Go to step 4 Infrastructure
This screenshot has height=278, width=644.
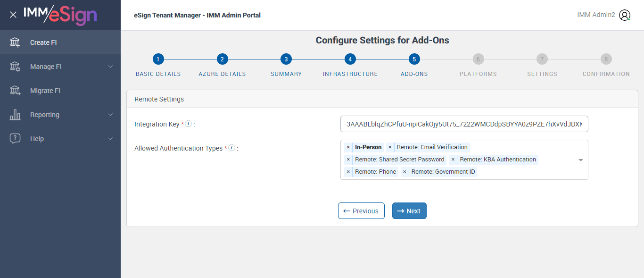click(350, 59)
